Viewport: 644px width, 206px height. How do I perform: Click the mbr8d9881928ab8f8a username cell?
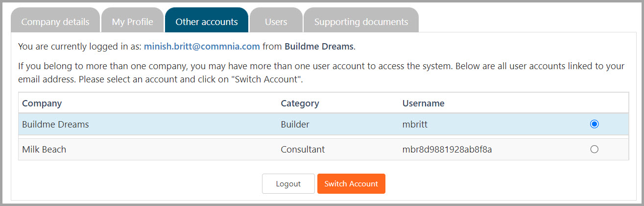[447, 150]
